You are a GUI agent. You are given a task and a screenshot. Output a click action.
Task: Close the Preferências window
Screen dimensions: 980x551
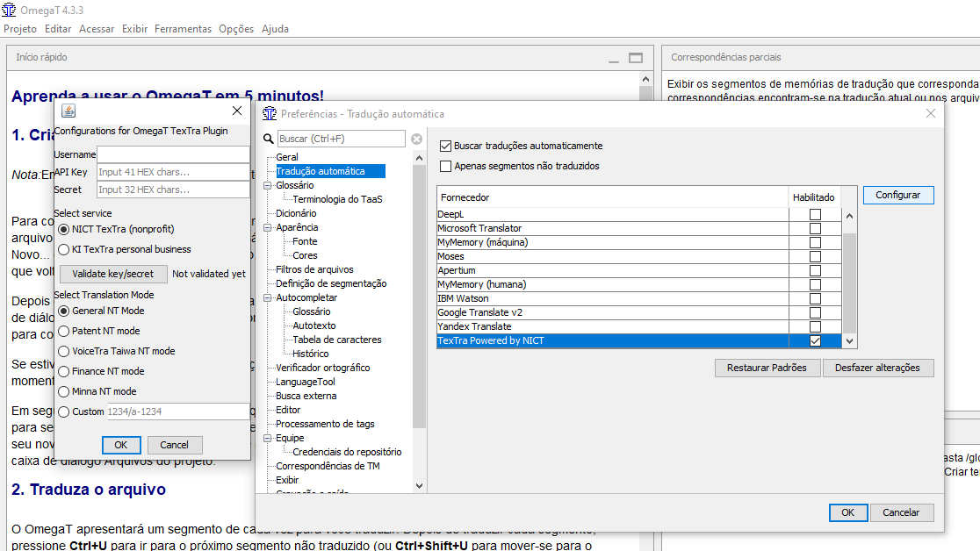point(931,113)
